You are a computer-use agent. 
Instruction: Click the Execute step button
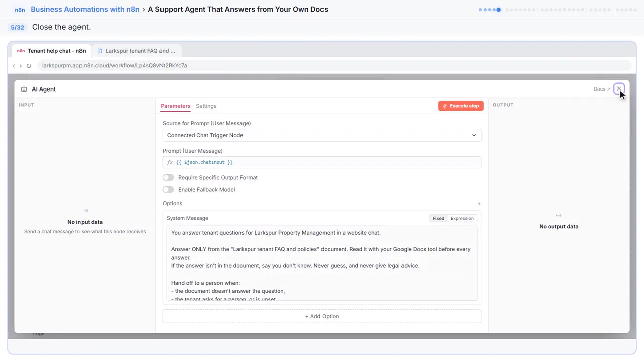[x=461, y=106]
